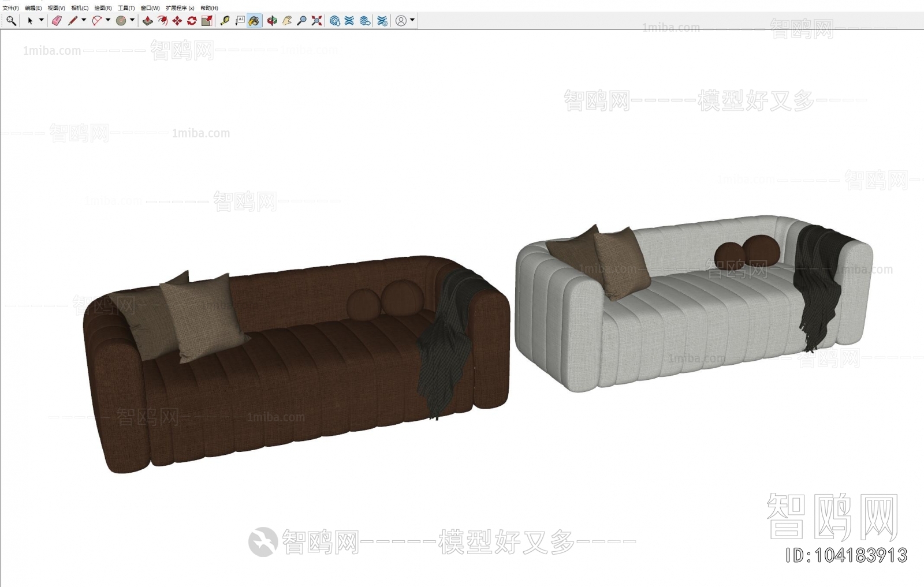
Task: Open the 扩展程序 menu
Action: click(x=180, y=8)
